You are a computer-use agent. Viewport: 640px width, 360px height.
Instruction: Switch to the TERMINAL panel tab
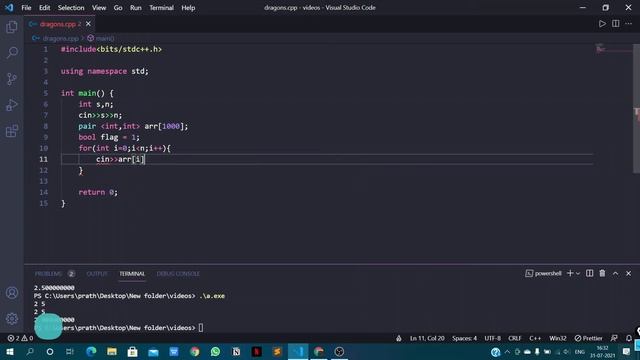coord(132,274)
